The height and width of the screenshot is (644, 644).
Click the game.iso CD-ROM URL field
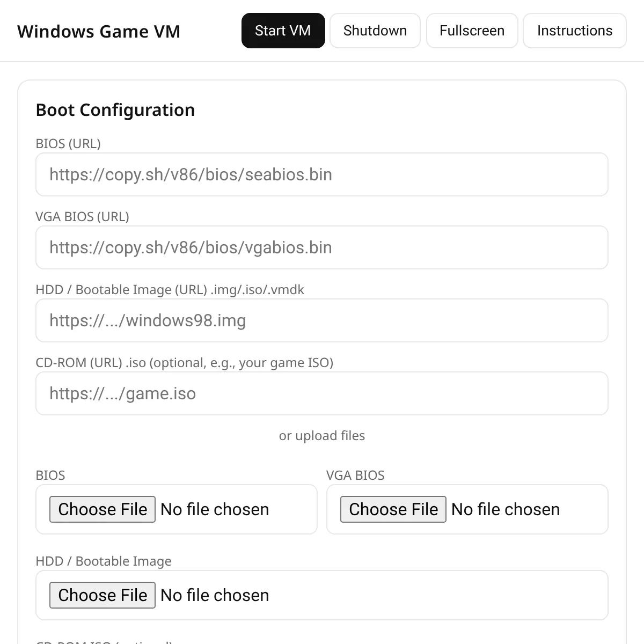tap(321, 393)
